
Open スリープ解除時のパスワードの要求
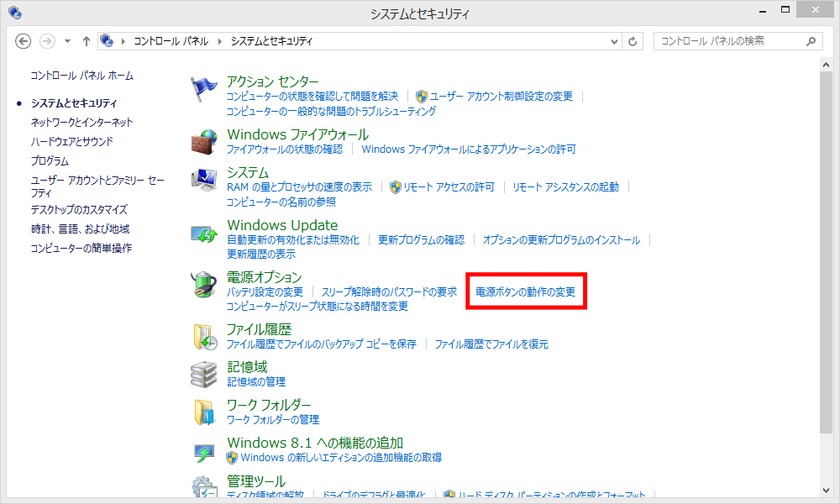point(390,292)
